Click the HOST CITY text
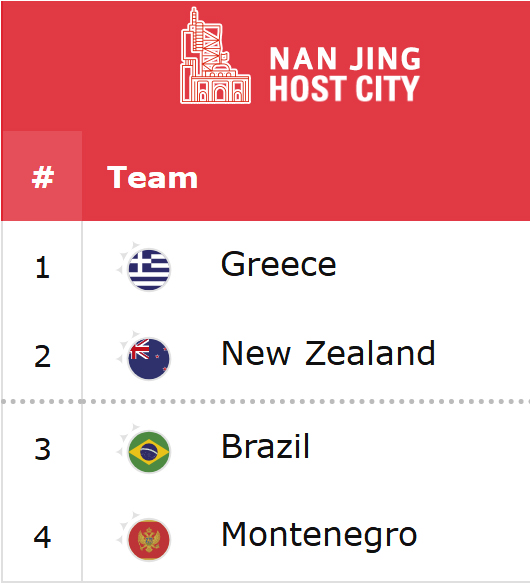Screen dimensions: 530x583 [x=344, y=88]
